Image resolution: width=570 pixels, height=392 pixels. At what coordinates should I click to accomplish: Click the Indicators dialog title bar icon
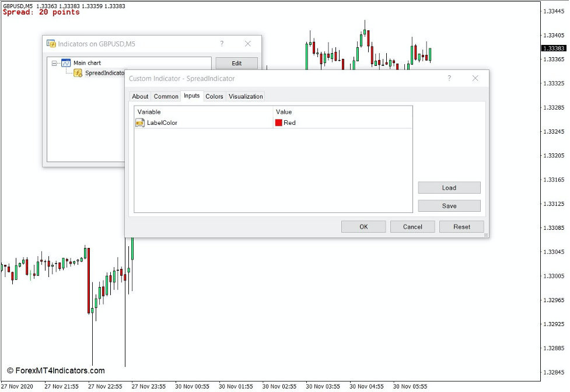click(x=52, y=44)
